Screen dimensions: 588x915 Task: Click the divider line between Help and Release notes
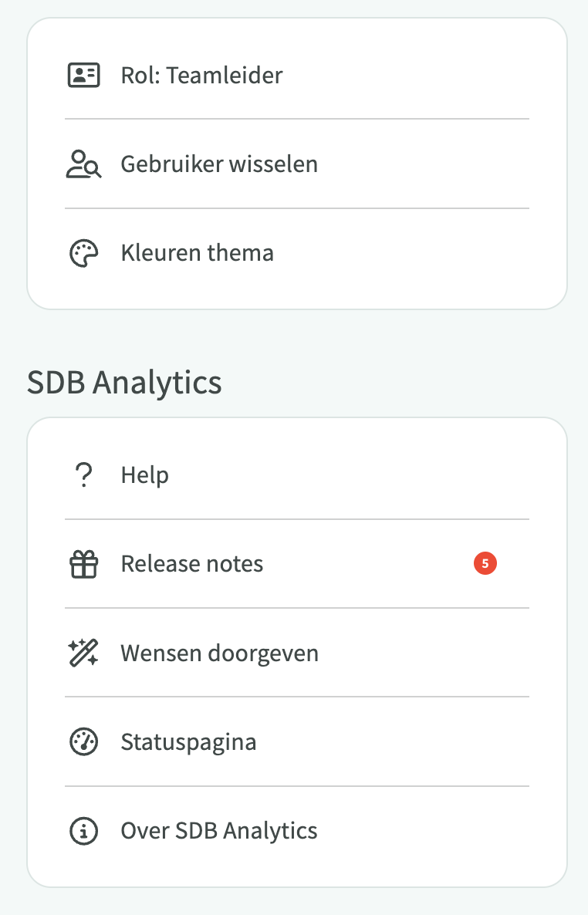[x=297, y=519]
